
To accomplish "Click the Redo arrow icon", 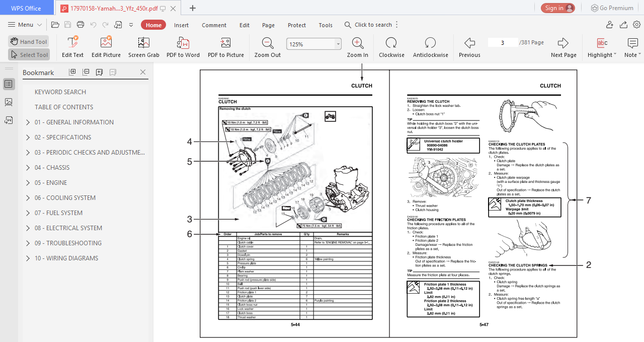I will 105,25.
